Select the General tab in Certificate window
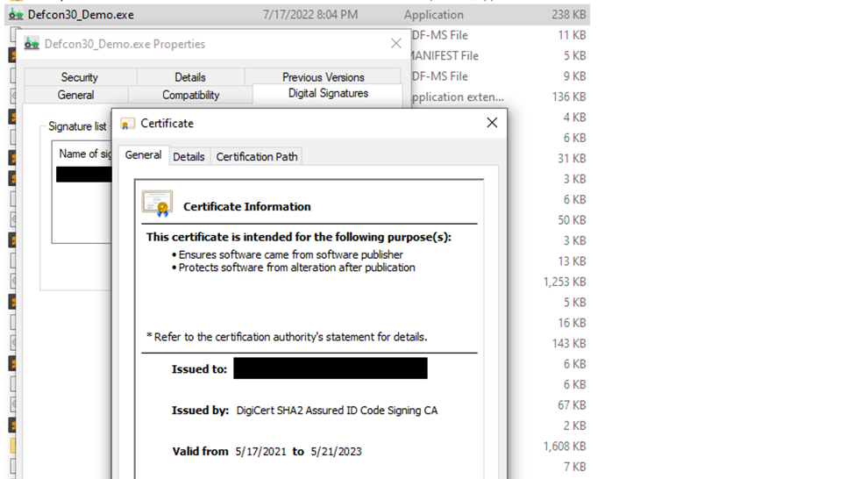Image resolution: width=868 pixels, height=479 pixels. 144,155
